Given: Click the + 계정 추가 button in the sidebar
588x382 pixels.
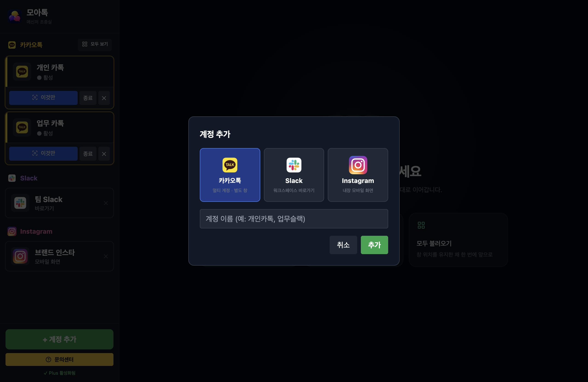Looking at the screenshot, I should coord(59,339).
